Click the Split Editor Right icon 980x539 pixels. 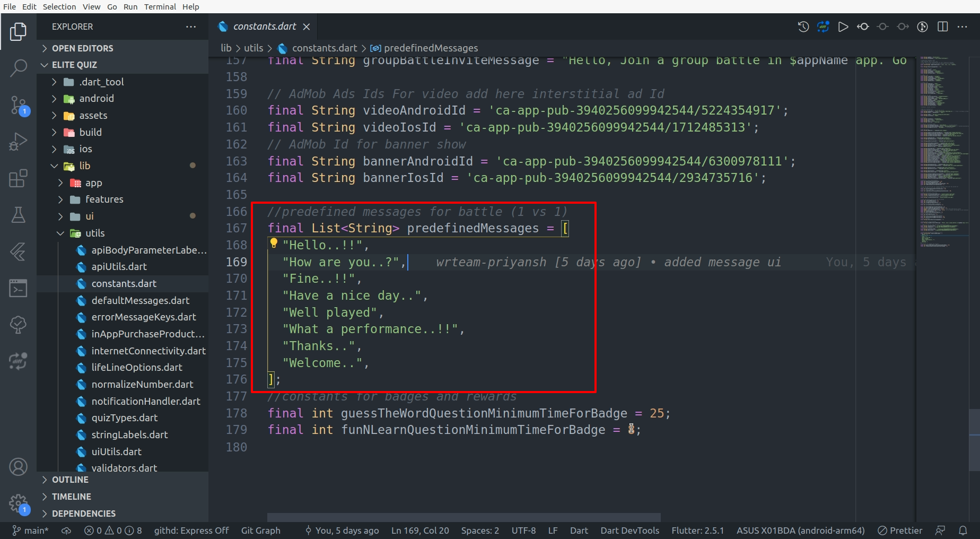click(x=943, y=27)
